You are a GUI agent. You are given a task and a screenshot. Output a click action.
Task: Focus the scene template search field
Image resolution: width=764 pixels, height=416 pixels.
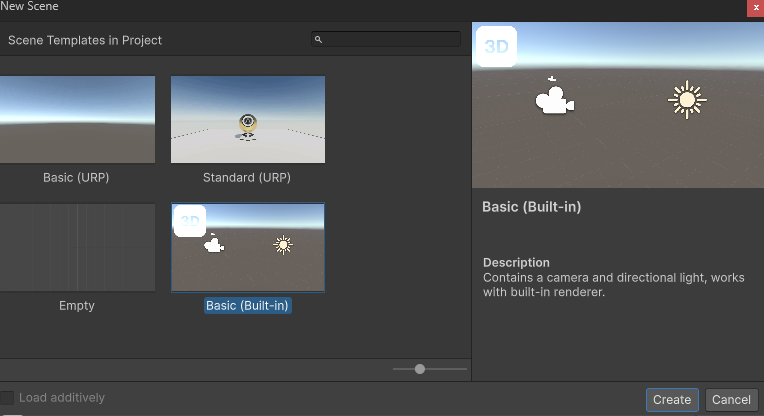390,40
